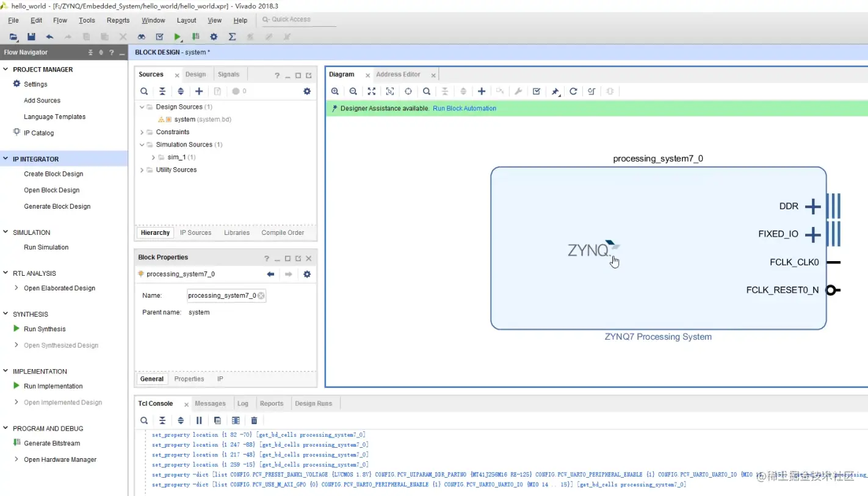This screenshot has width=868, height=496.
Task: Click Generate Bitstream in Flow Navigator
Action: pos(52,444)
